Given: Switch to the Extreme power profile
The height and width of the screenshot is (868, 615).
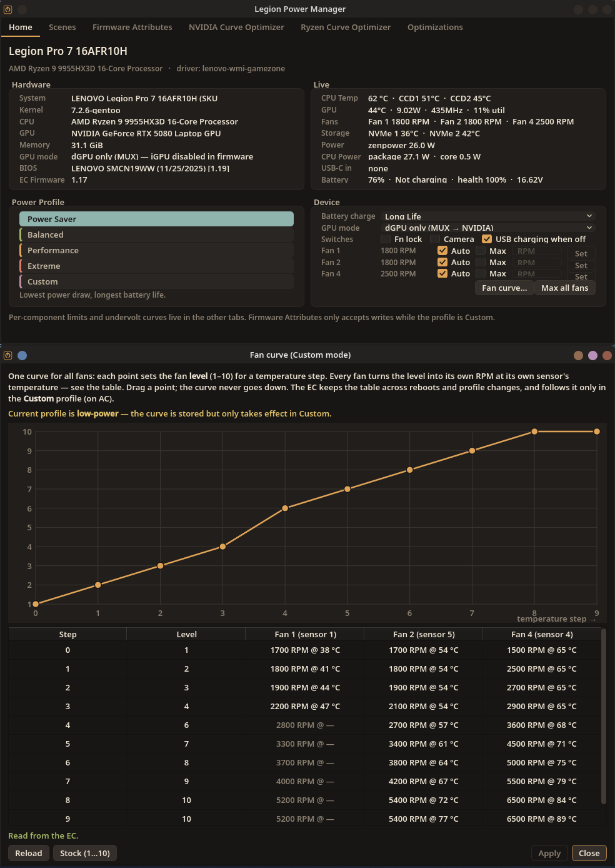Looking at the screenshot, I should tap(156, 266).
